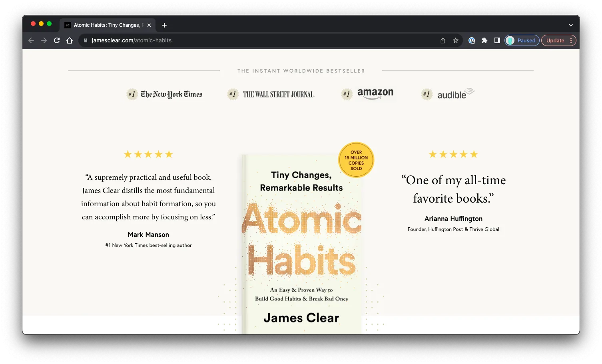
Task: Click the star rating above Mark Manson quote
Action: click(x=148, y=154)
